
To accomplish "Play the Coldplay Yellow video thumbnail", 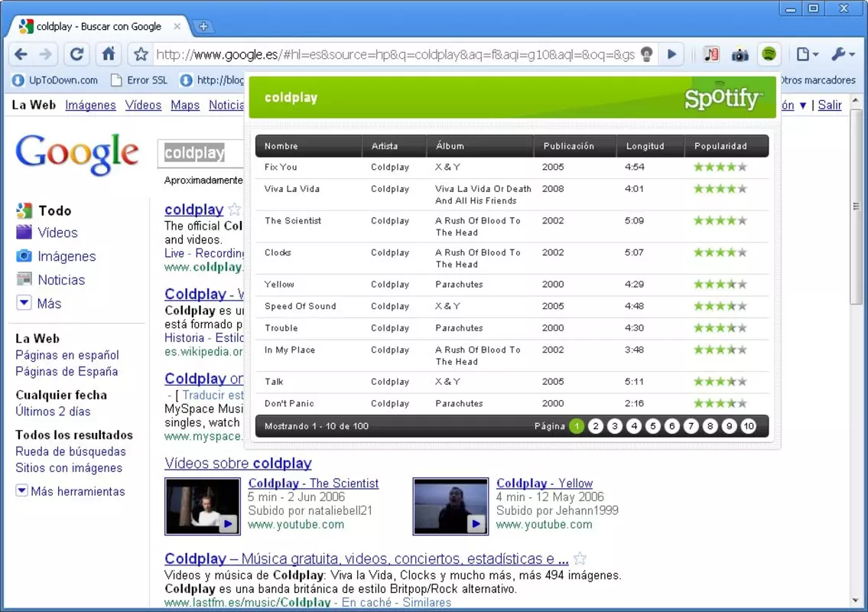I will (450, 506).
